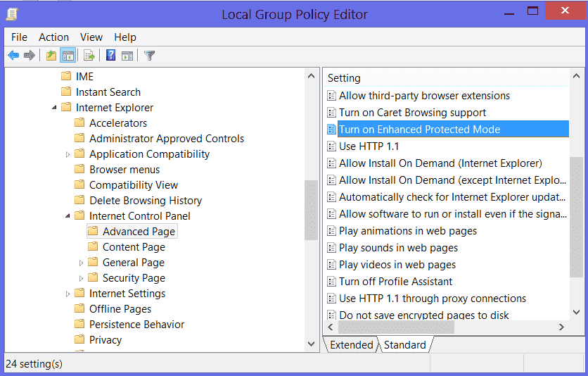The width and height of the screenshot is (588, 376).
Task: Click the Setting column header
Action: (446, 78)
